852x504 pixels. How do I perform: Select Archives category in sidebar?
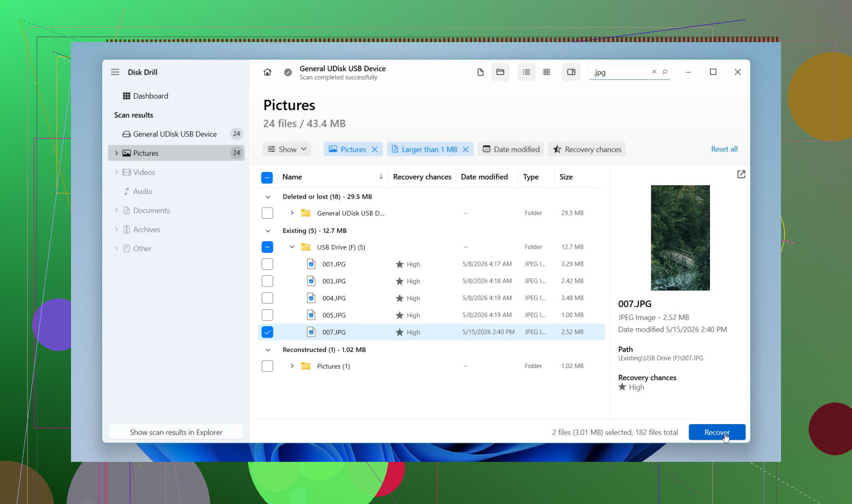(176, 230)
